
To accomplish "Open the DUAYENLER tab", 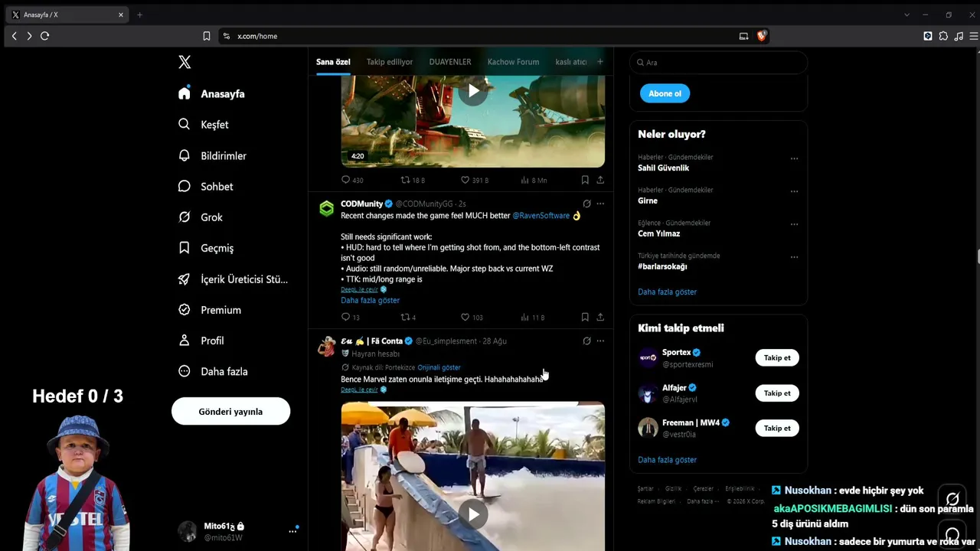I will click(x=450, y=62).
